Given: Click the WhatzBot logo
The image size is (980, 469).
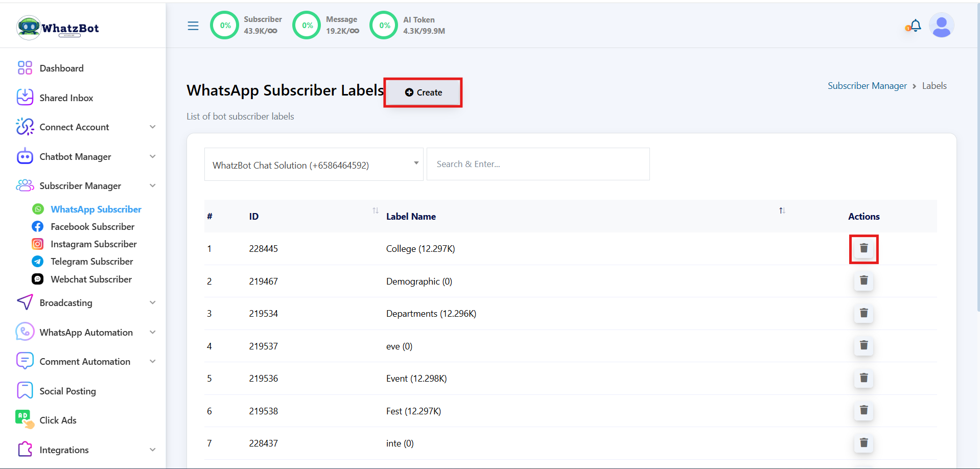Looking at the screenshot, I should click(x=58, y=28).
